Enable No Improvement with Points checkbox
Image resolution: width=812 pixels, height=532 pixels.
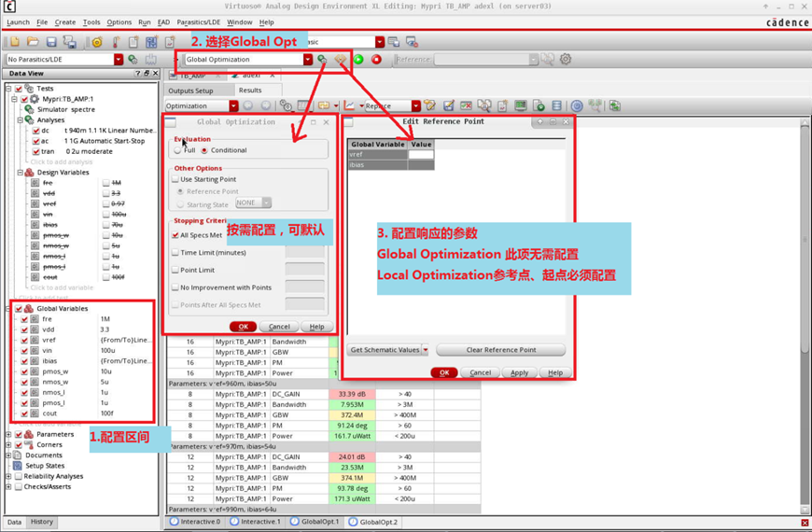pos(175,287)
